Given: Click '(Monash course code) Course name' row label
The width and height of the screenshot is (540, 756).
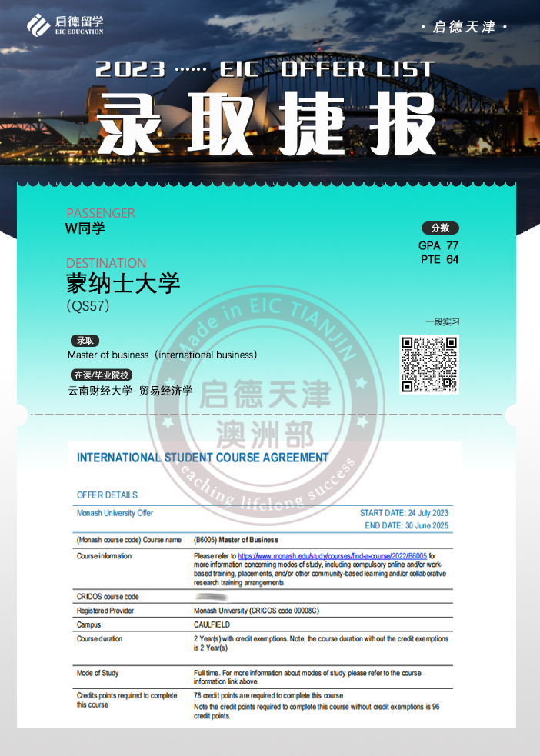Looking at the screenshot, I should click(x=128, y=540).
